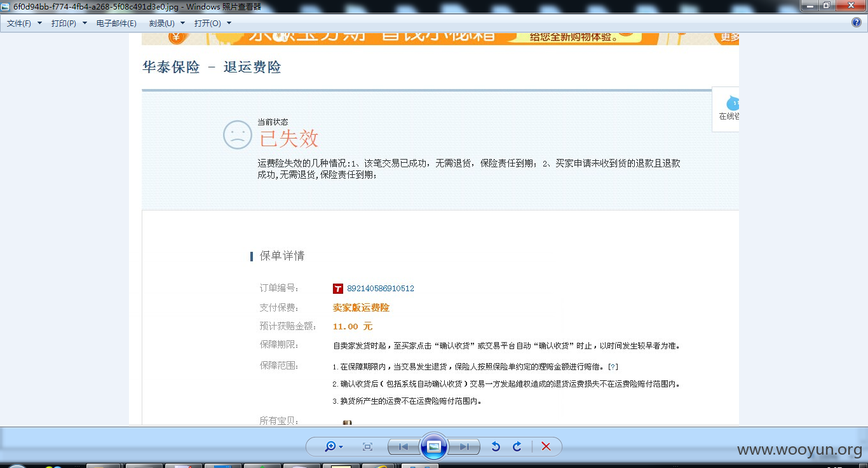Click the 11.00 元 amount
The width and height of the screenshot is (868, 468).
(x=353, y=327)
